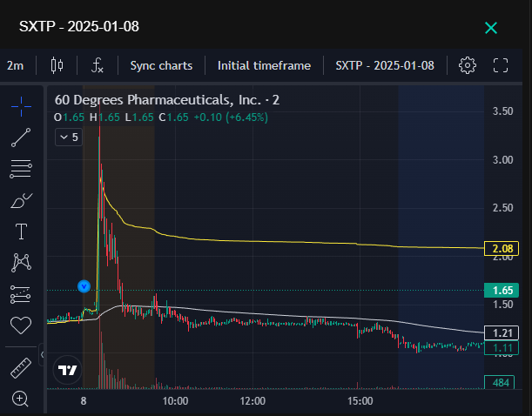Click the 12:00 time axis label

click(253, 401)
